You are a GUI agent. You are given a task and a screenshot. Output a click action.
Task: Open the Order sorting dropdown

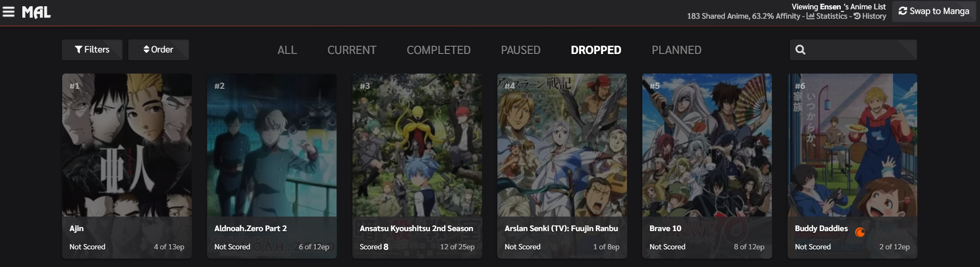click(x=158, y=49)
